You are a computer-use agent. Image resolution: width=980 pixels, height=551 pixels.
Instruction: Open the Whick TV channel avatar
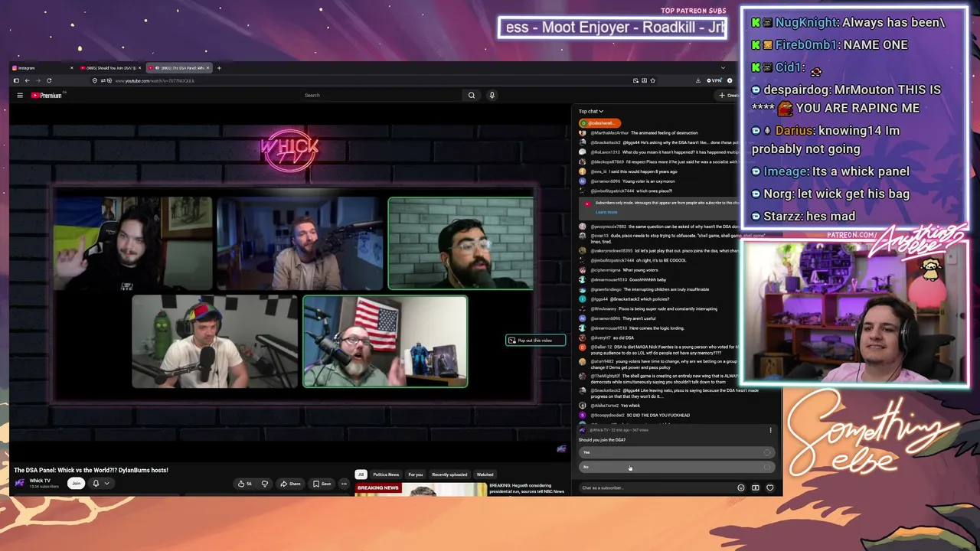pos(20,483)
